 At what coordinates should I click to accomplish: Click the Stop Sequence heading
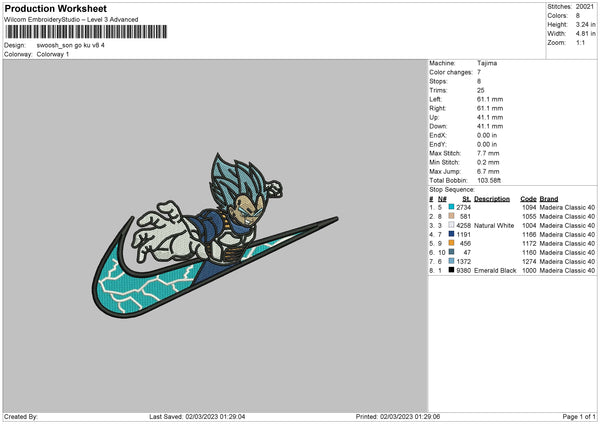(452, 189)
